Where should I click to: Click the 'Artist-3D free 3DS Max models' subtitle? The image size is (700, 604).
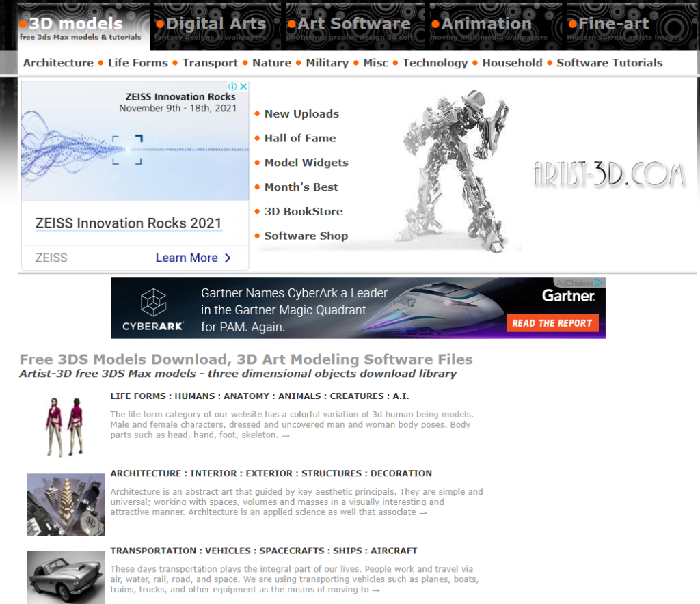pos(238,374)
